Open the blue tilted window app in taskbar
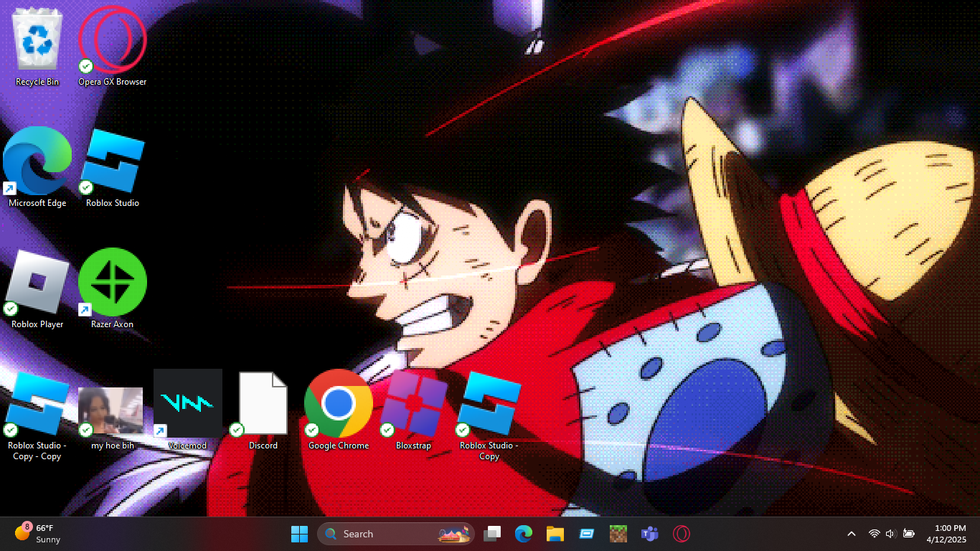The width and height of the screenshot is (980, 551). click(x=587, y=534)
